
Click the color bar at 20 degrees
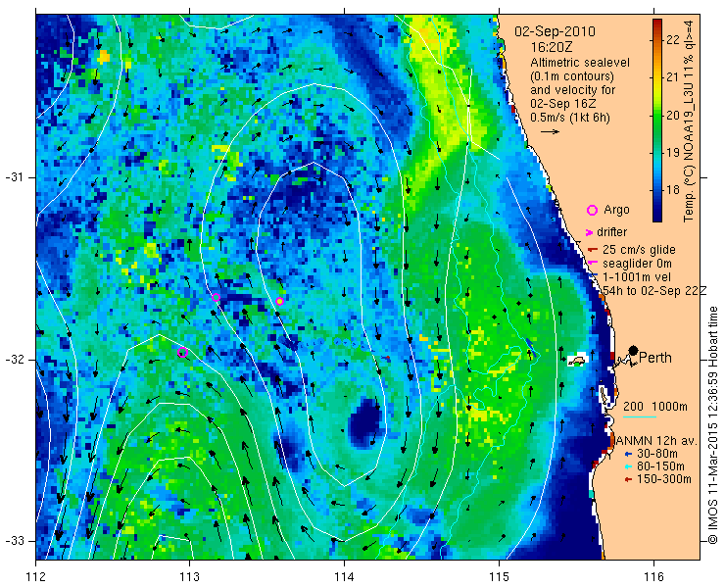tap(657, 116)
